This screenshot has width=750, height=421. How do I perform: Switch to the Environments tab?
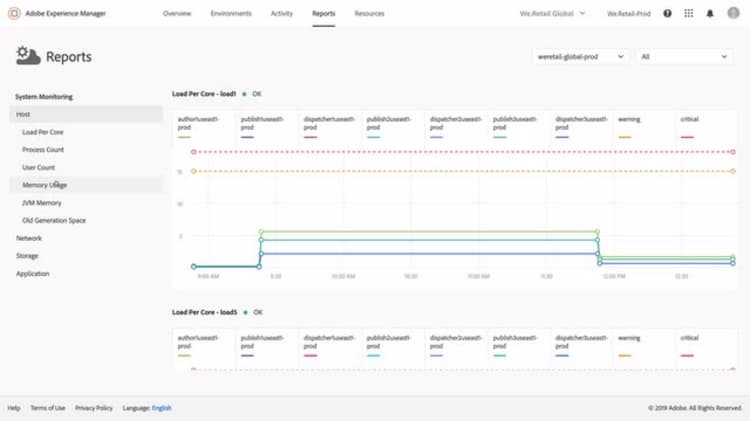point(231,13)
